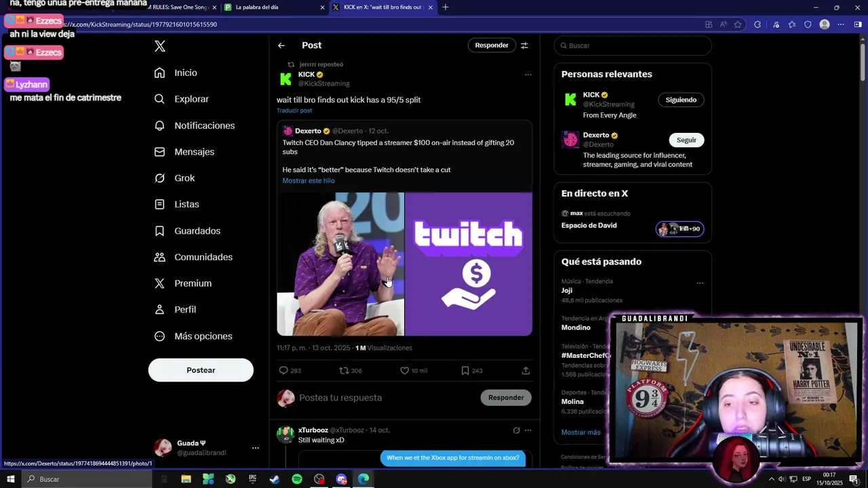
Task: Open Steam from the taskbar
Action: pos(275,479)
